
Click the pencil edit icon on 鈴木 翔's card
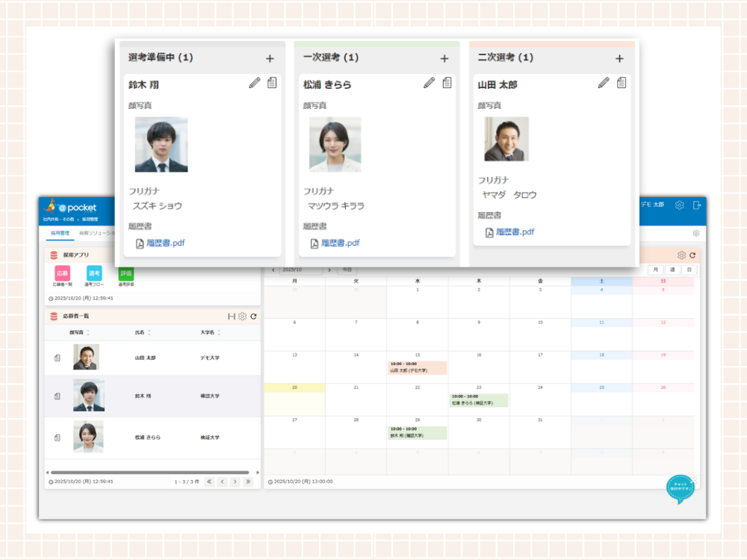[x=255, y=83]
